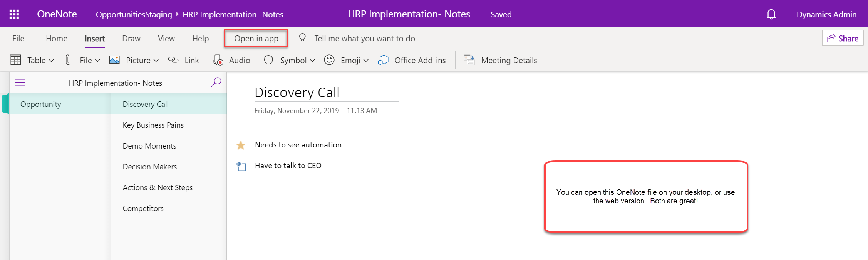Viewport: 868px width, 260px height.
Task: Click the Share button
Action: tap(843, 38)
